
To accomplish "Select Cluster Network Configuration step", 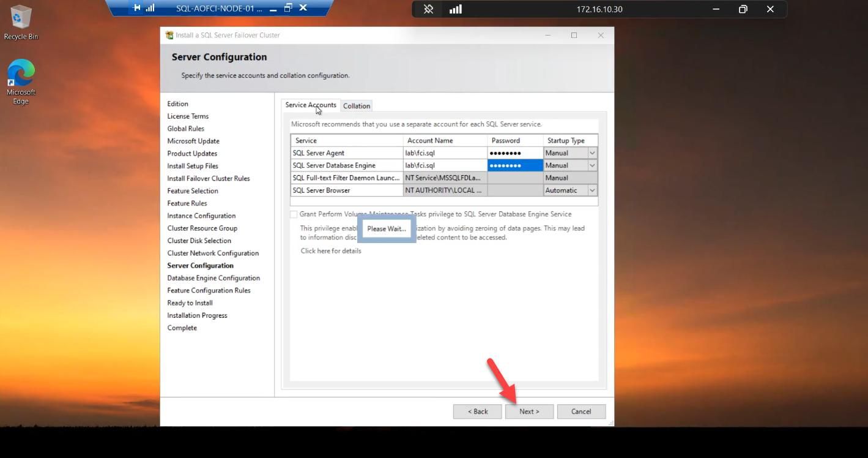I will click(213, 253).
